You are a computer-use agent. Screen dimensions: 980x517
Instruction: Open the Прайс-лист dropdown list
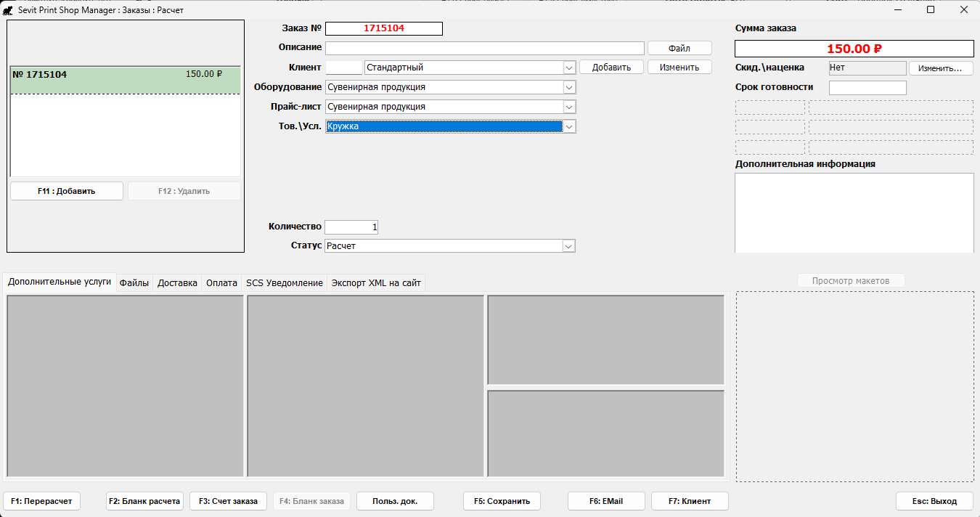point(569,107)
